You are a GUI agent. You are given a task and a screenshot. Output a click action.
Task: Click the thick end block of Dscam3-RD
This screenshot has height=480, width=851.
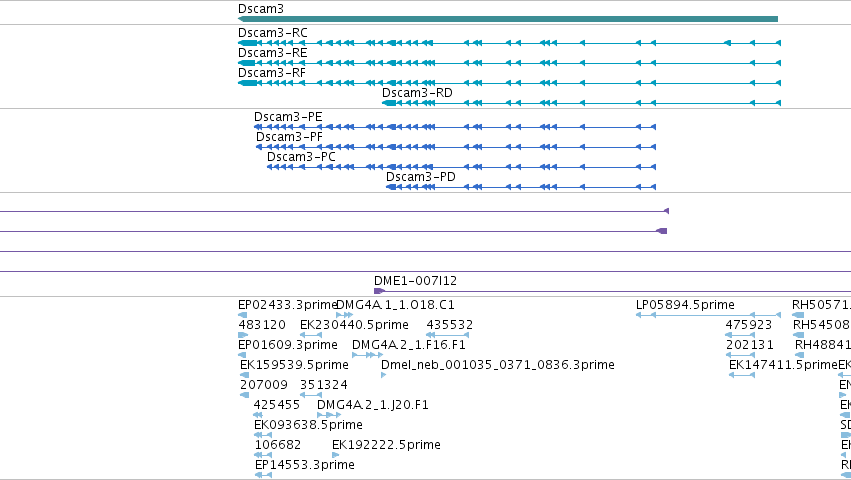coord(389,103)
